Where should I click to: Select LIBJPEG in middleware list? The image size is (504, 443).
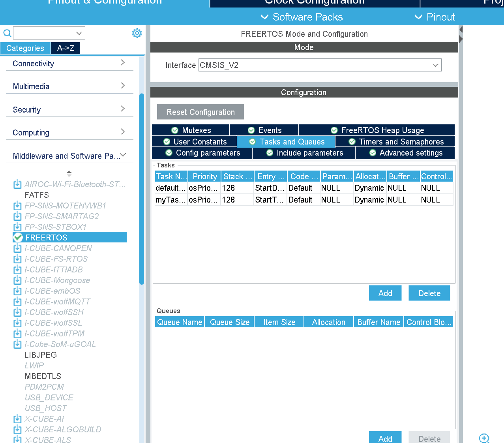click(x=41, y=355)
